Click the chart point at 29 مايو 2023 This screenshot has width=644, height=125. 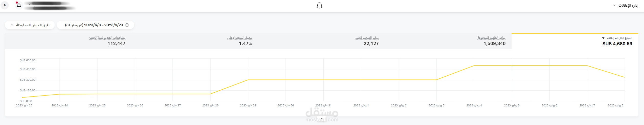tap(248, 80)
